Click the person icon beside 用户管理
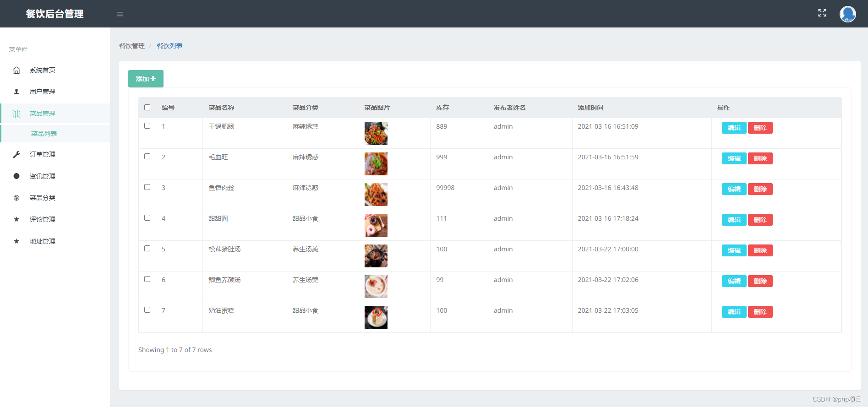868x407 pixels. pyautogui.click(x=16, y=92)
